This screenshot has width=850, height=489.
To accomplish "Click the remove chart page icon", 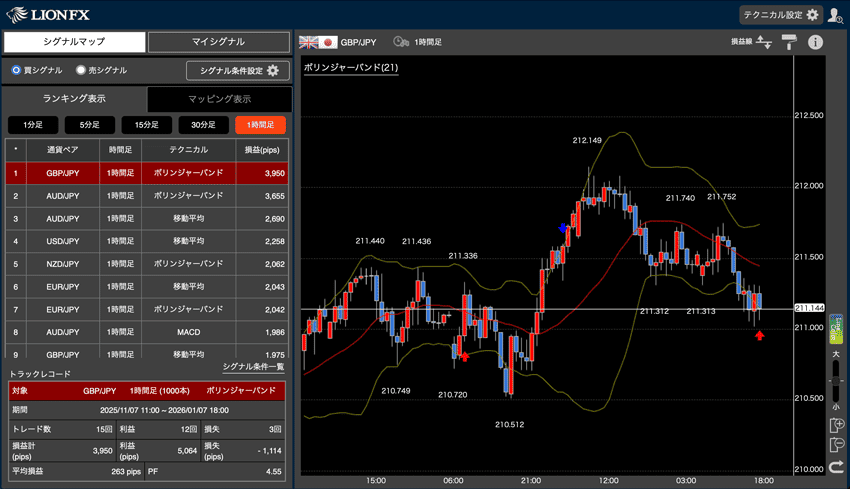I will [x=837, y=445].
